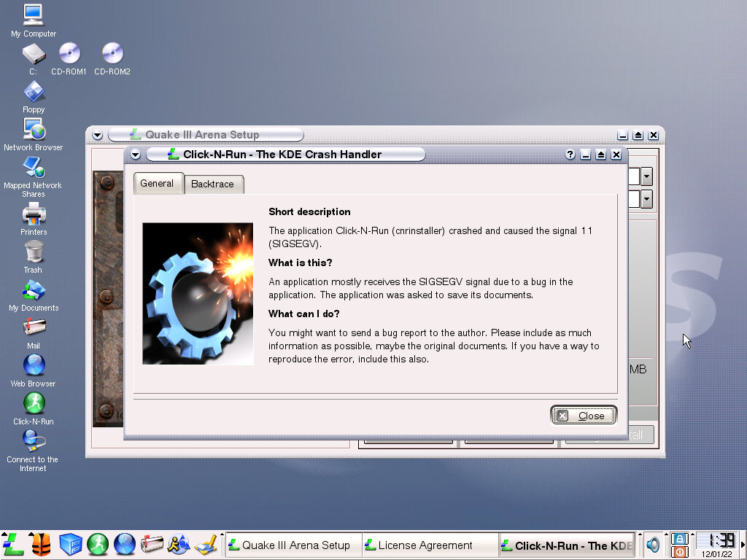Open the crash handler window menu arrow
The image size is (747, 560).
[135, 155]
